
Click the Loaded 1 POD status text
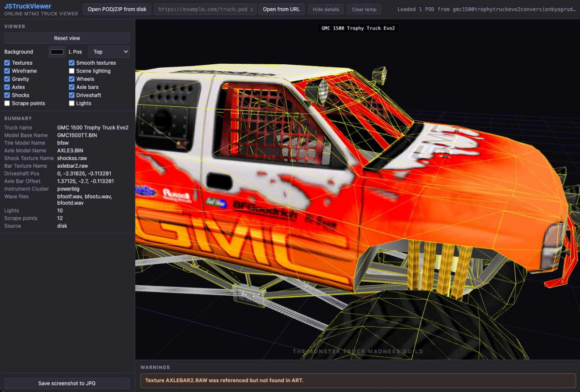[487, 9]
